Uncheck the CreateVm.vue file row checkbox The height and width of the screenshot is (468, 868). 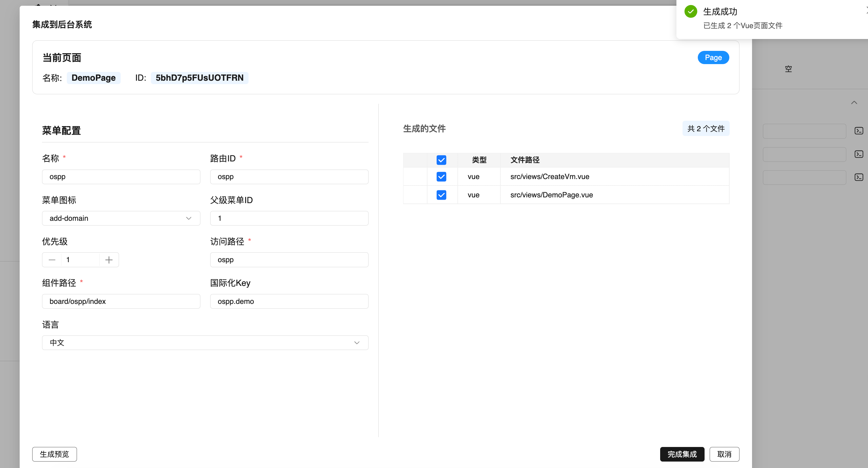coord(441,176)
